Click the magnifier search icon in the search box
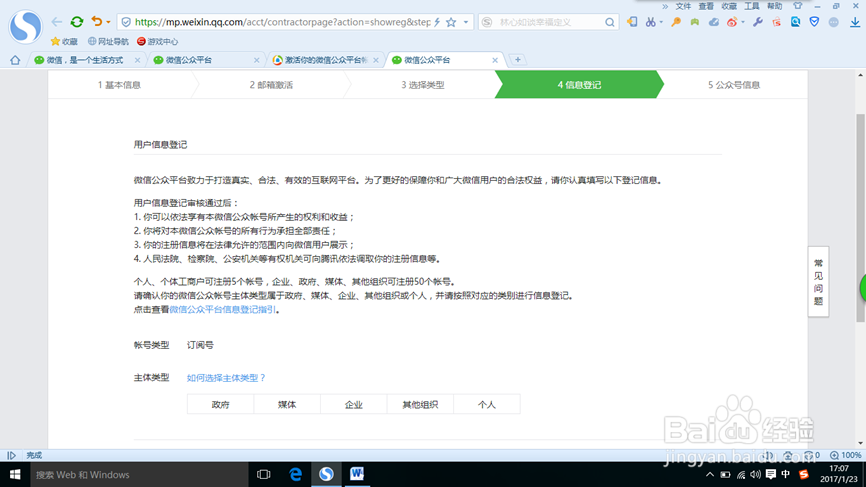866x487 pixels. (x=609, y=22)
